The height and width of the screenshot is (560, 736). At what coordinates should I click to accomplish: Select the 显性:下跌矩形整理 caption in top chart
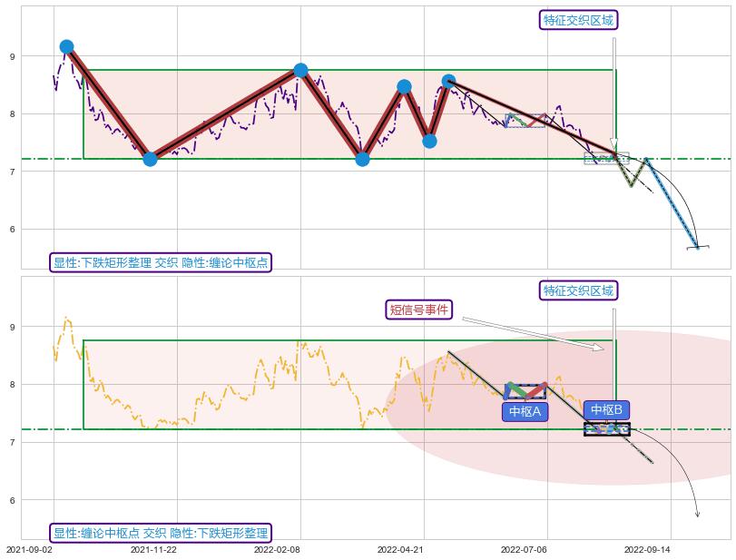click(161, 262)
